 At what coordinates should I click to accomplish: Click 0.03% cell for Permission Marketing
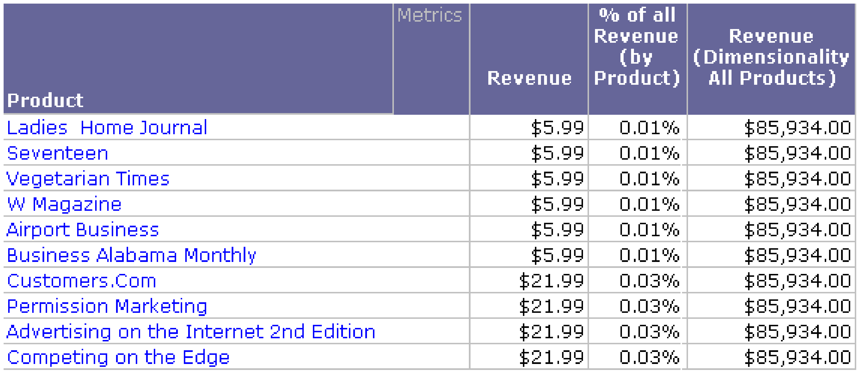(649, 307)
